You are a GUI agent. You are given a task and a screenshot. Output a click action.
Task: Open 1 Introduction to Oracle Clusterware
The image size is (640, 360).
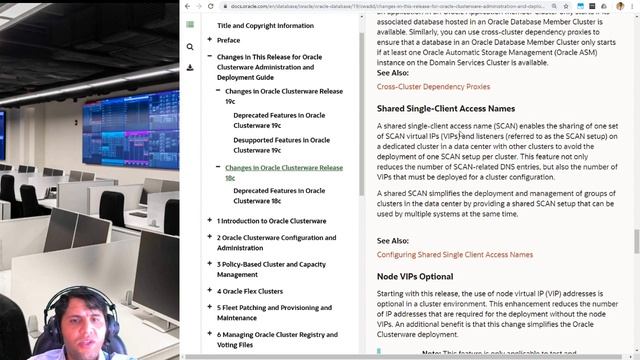[271, 221]
